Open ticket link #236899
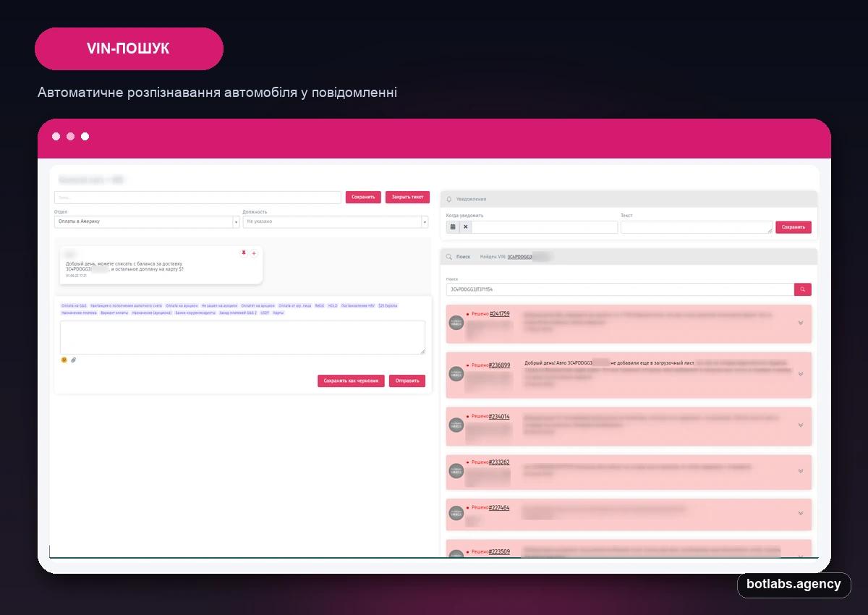This screenshot has width=868, height=615. click(499, 365)
